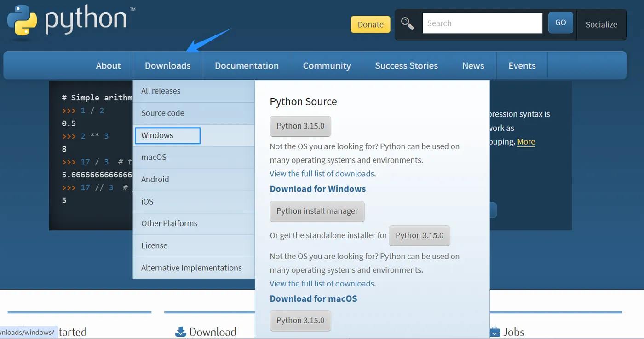Click the Python Source heading
644x339 pixels.
point(303,102)
